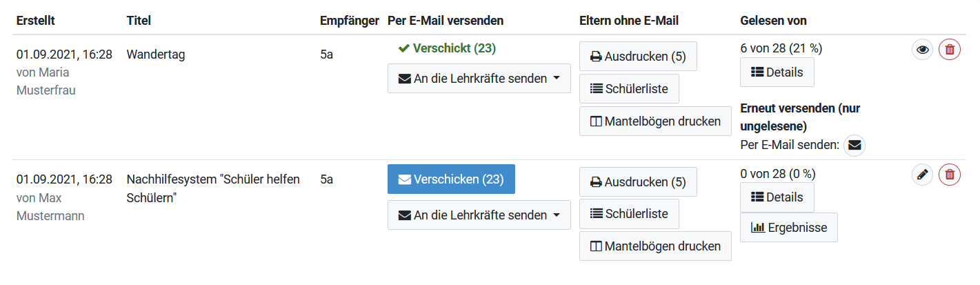Click the eye icon for Wandertag
Image resolution: width=980 pixels, height=285 pixels.
tap(923, 50)
